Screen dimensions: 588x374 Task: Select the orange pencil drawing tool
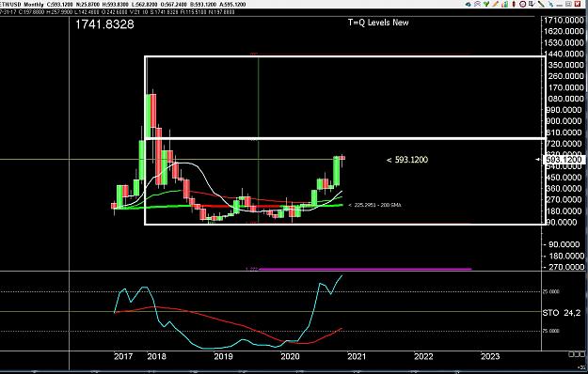tap(496, 4)
